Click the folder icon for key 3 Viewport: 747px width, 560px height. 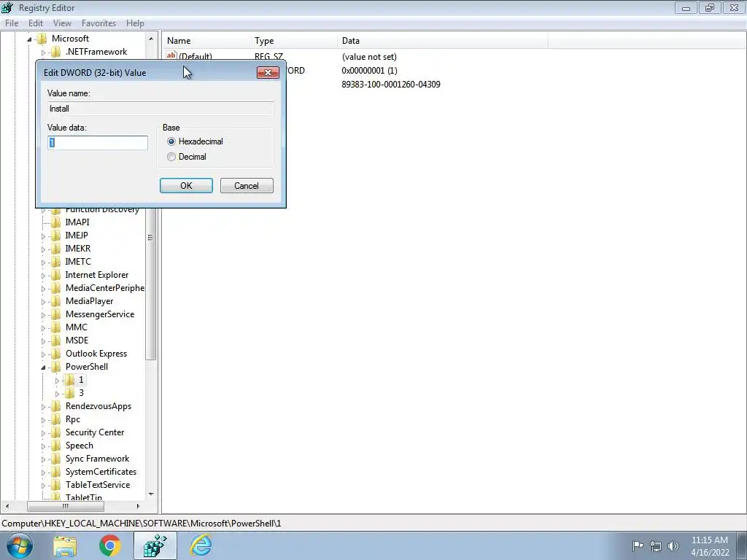[69, 392]
